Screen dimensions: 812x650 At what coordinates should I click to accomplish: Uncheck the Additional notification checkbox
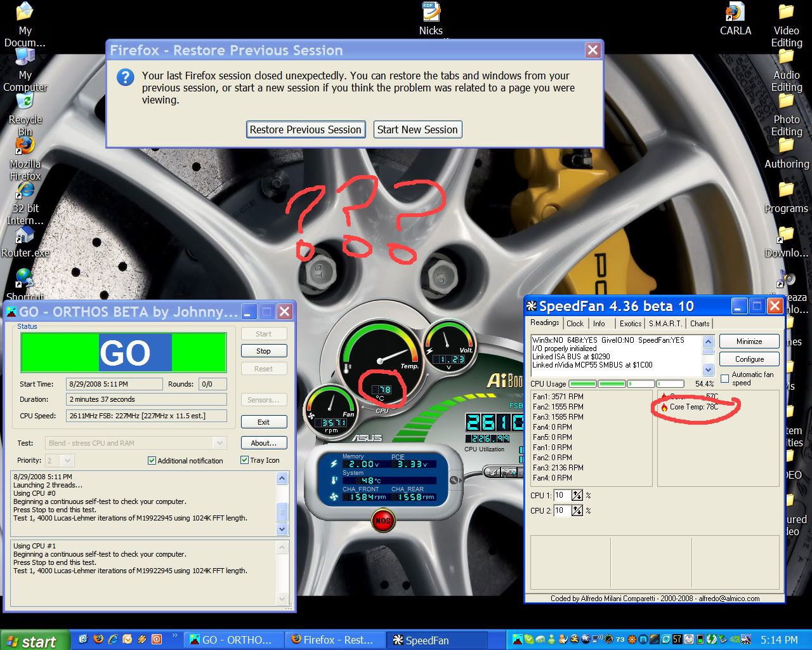[x=152, y=461]
